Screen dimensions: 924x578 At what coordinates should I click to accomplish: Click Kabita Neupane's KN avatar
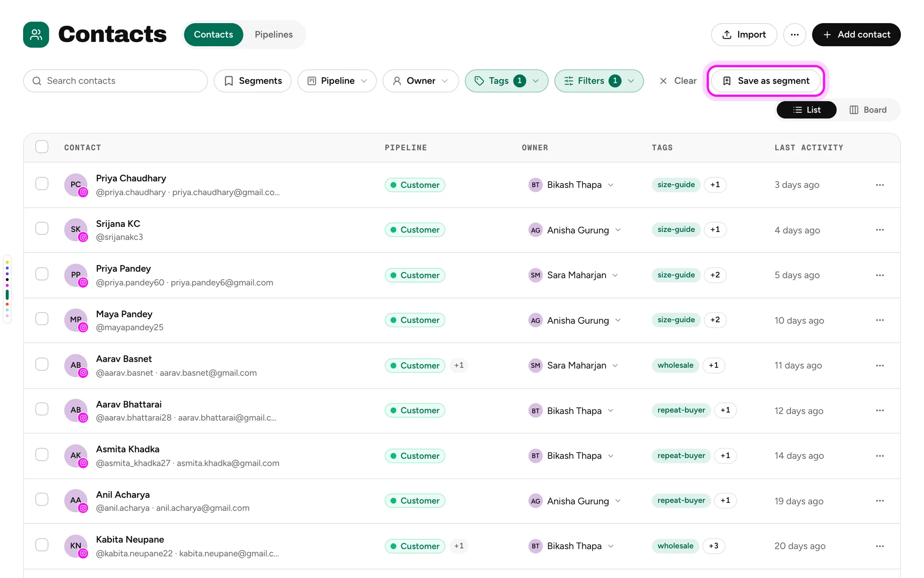(76, 546)
